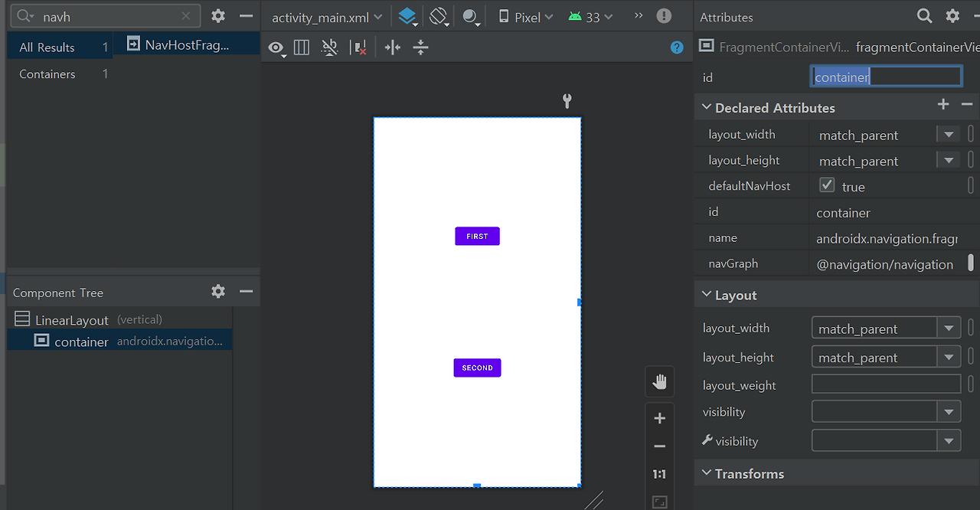Click the FIRST button on the preview
This screenshot has height=510, width=980.
(x=477, y=236)
